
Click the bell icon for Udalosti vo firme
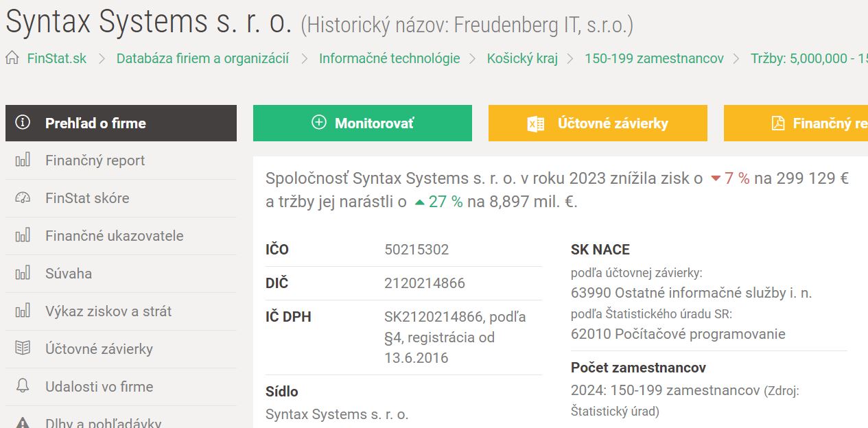tap(23, 386)
